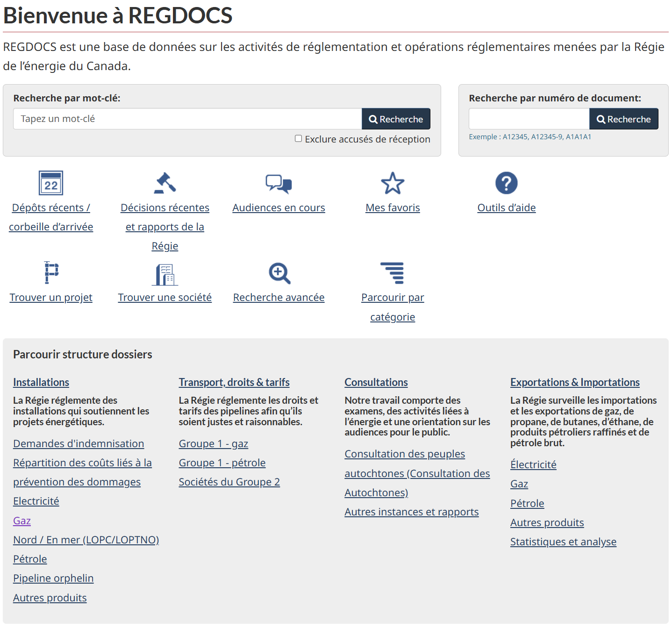Click the visited Gaz link under Installations
This screenshot has height=628, width=672.
tap(22, 521)
